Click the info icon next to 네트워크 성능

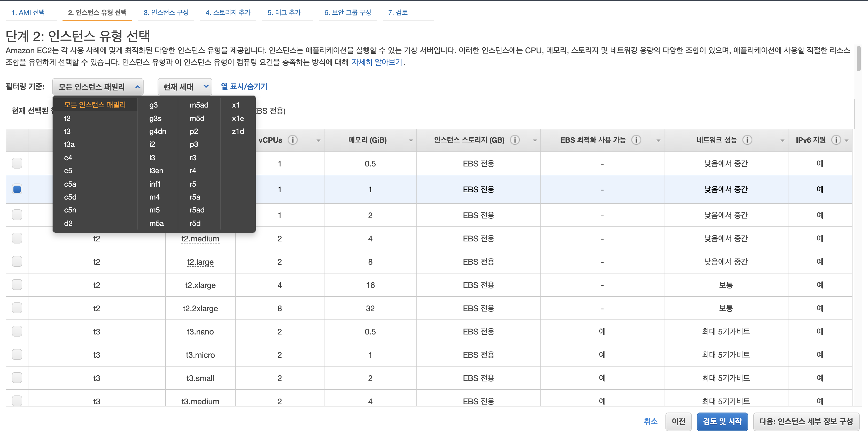pos(747,140)
